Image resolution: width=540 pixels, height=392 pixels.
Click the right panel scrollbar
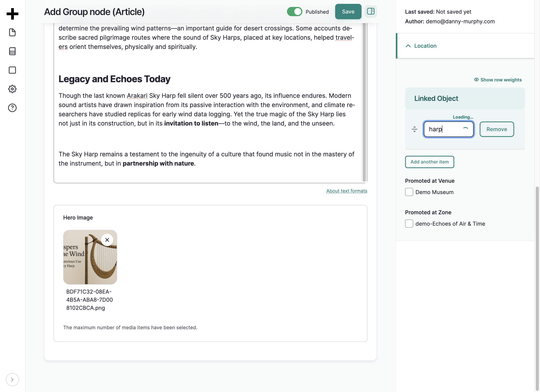(537, 289)
